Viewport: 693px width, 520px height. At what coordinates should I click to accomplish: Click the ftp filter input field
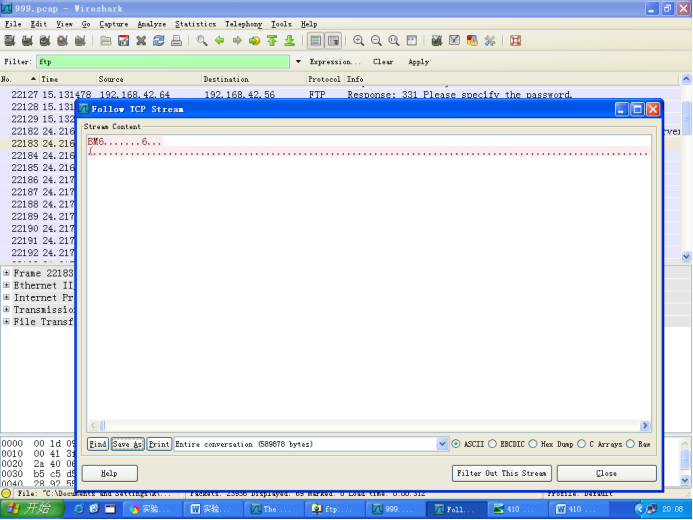pyautogui.click(x=163, y=61)
